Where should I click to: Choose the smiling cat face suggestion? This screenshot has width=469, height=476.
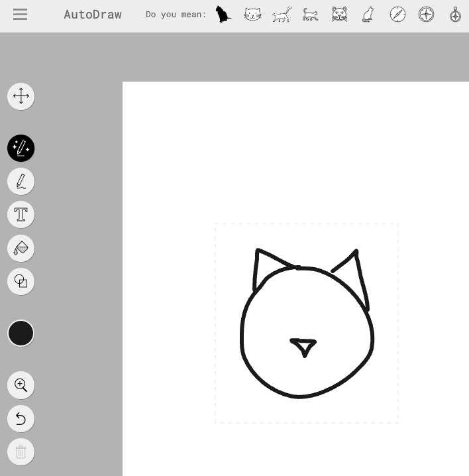point(252,14)
